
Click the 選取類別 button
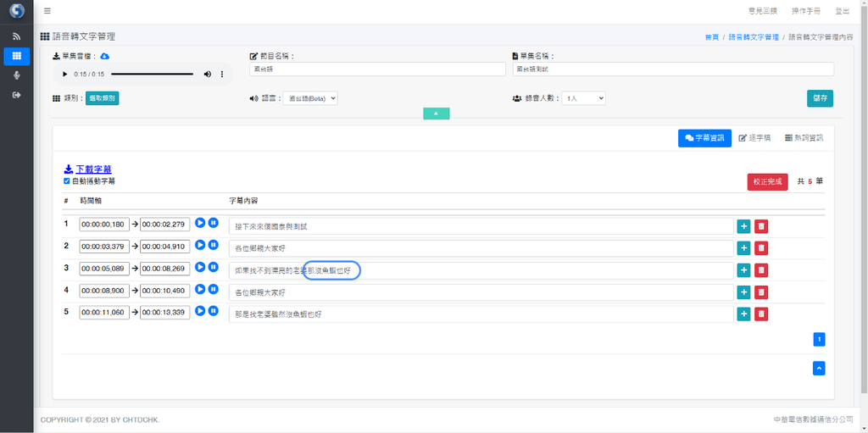click(103, 98)
